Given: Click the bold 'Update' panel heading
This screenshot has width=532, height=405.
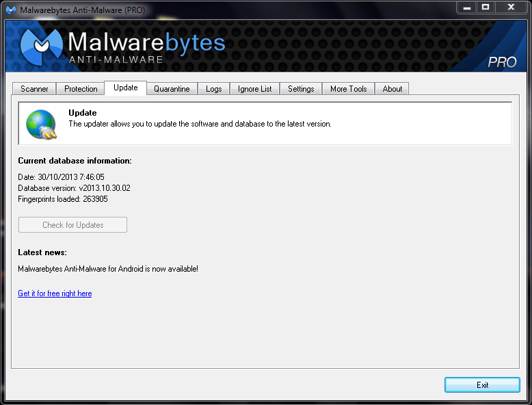Looking at the screenshot, I should [83, 113].
